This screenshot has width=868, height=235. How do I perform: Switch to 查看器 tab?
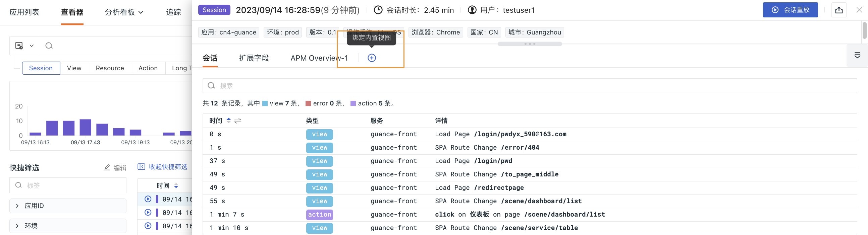(x=72, y=12)
